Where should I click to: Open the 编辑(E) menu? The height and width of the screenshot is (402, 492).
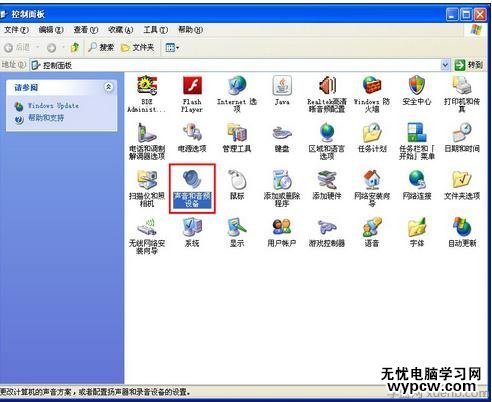(51, 30)
